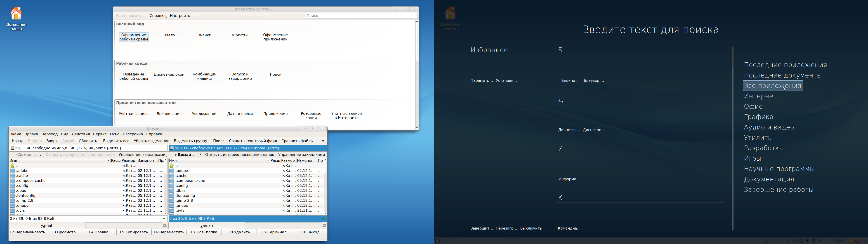
Task: Open left panel Управление закладками dropdown
Action: [x=143, y=155]
